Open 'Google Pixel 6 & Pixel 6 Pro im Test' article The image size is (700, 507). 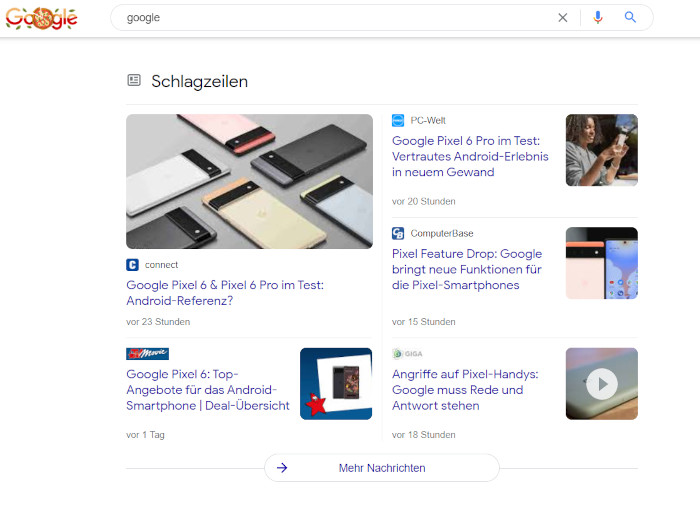[225, 293]
